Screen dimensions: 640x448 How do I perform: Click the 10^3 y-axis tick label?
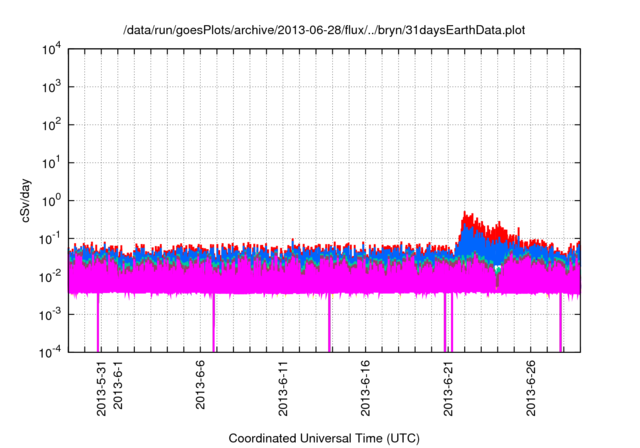[51, 87]
